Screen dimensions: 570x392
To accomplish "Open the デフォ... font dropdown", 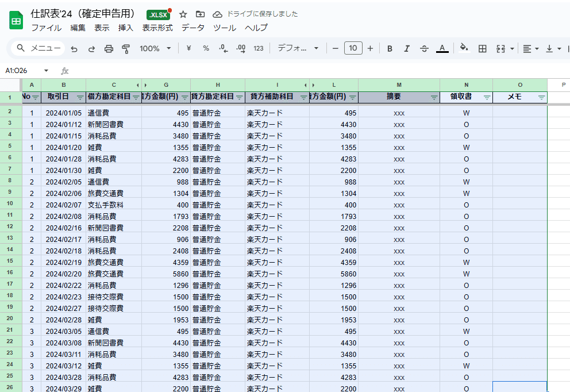I will click(x=298, y=48).
